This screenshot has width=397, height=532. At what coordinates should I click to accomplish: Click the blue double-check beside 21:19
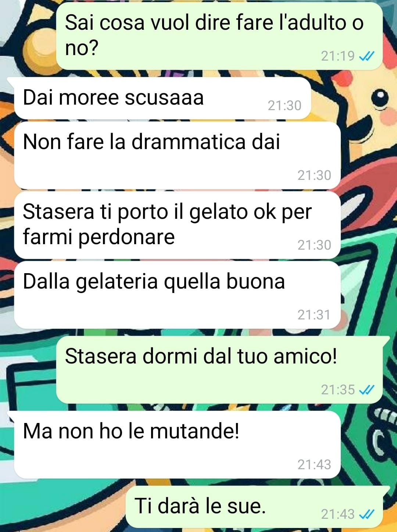pos(366,56)
